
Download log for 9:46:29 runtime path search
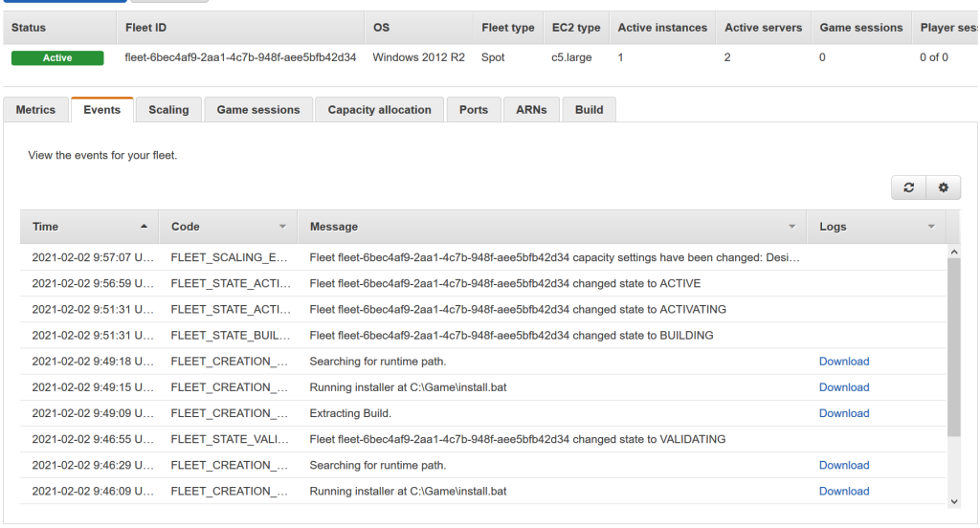click(843, 465)
